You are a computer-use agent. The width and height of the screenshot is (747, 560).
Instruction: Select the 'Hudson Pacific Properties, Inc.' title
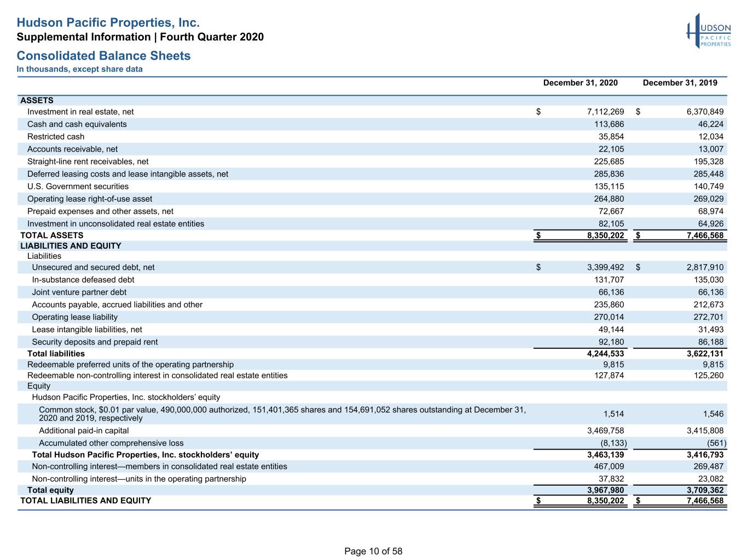108,23
